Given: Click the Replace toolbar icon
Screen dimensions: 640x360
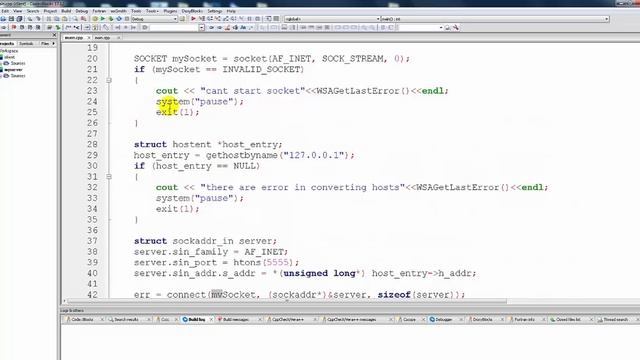Looking at the screenshot, I should (x=83, y=19).
